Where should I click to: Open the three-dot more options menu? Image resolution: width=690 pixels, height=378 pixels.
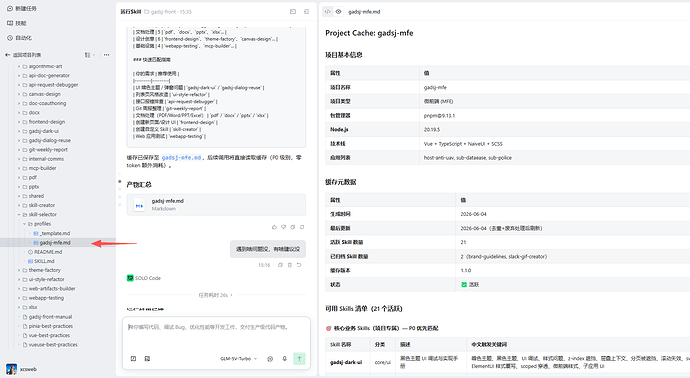[106, 55]
